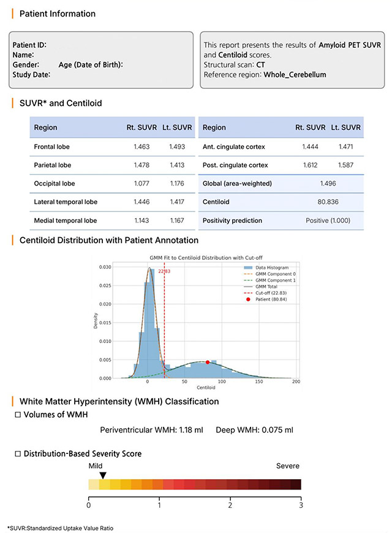Pick the darkest swatch at the Severe end
392x533 pixels.
pyautogui.click(x=296, y=485)
